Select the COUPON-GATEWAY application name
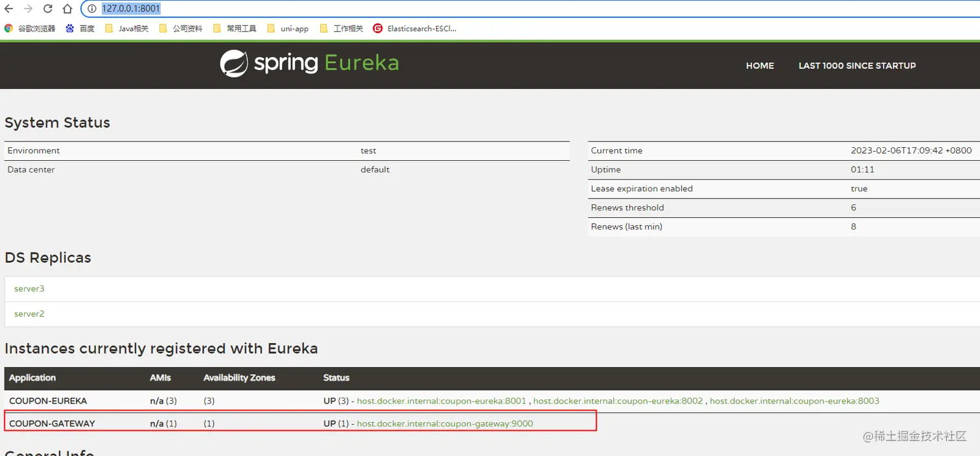This screenshot has width=980, height=456. coord(52,424)
